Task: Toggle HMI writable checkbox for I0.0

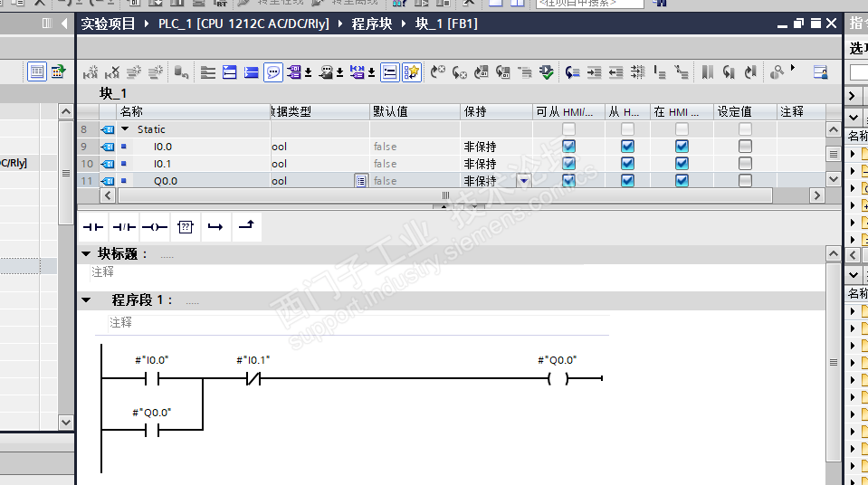Action: coord(627,147)
